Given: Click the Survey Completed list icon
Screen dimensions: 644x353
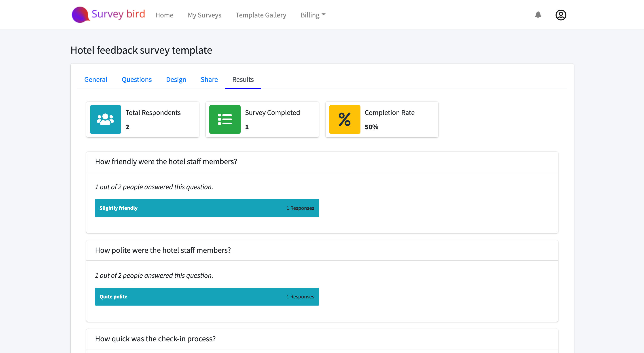Looking at the screenshot, I should [225, 119].
